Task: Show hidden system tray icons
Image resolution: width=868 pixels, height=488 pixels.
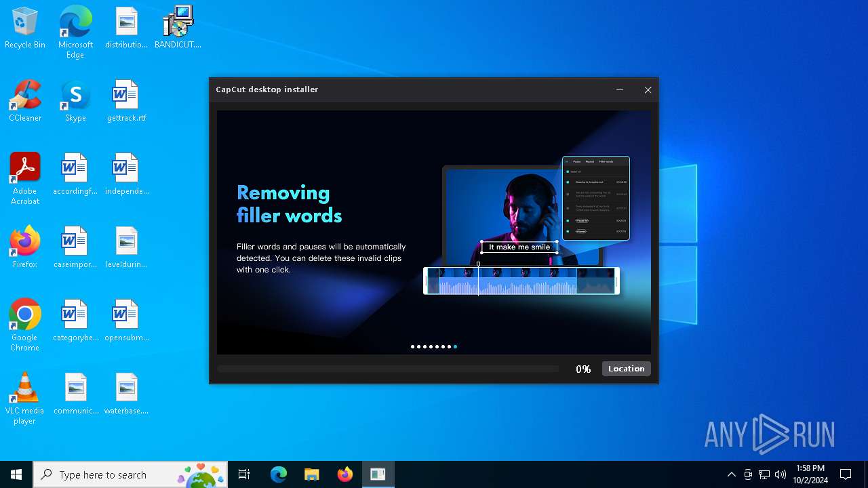Action: pyautogui.click(x=731, y=474)
